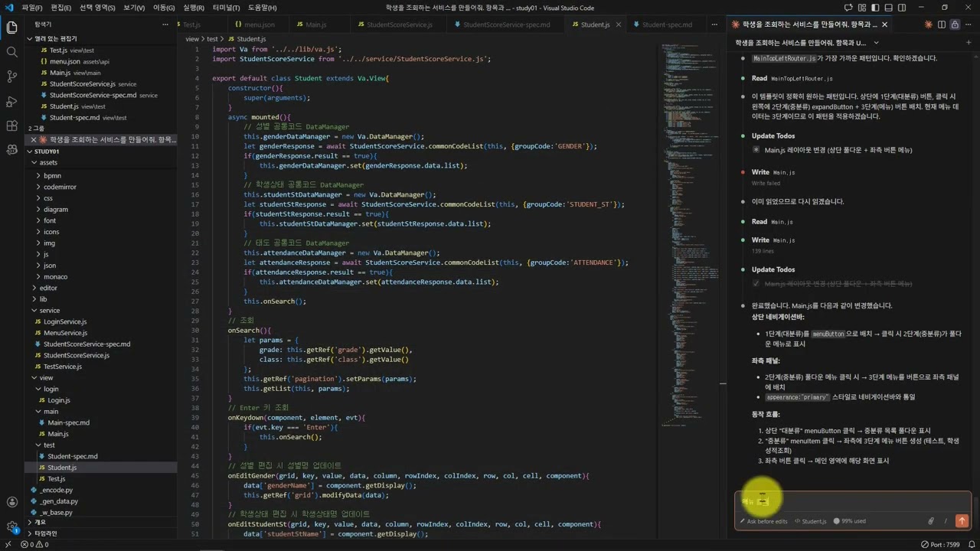Screen dimensions: 980x551
Task: Open the Extensions view
Action: (11, 126)
